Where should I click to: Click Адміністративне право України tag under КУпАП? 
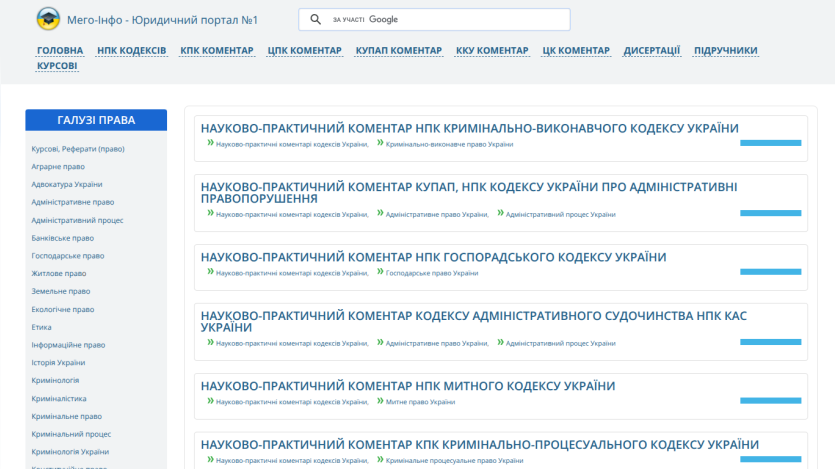tap(437, 215)
